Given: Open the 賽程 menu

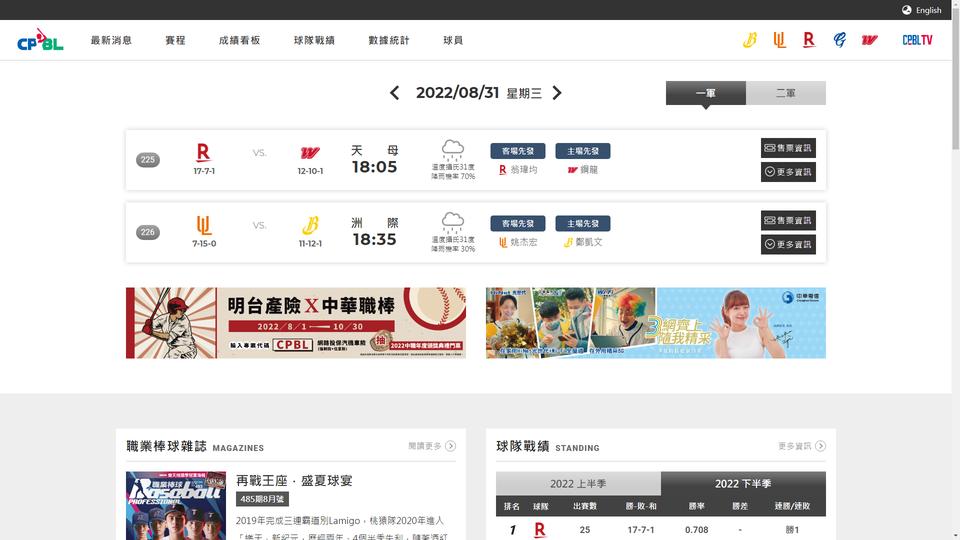Looking at the screenshot, I should (175, 40).
